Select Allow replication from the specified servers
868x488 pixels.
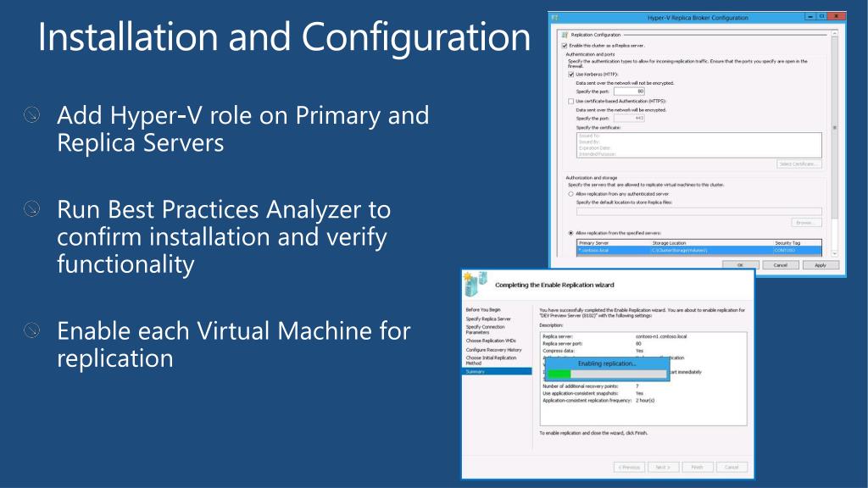[x=570, y=232]
